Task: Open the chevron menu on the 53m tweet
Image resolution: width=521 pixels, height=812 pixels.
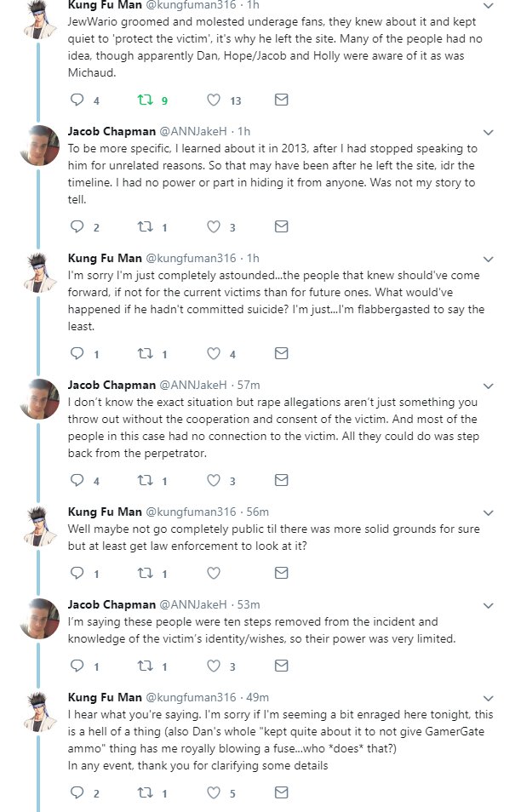Action: (488, 606)
